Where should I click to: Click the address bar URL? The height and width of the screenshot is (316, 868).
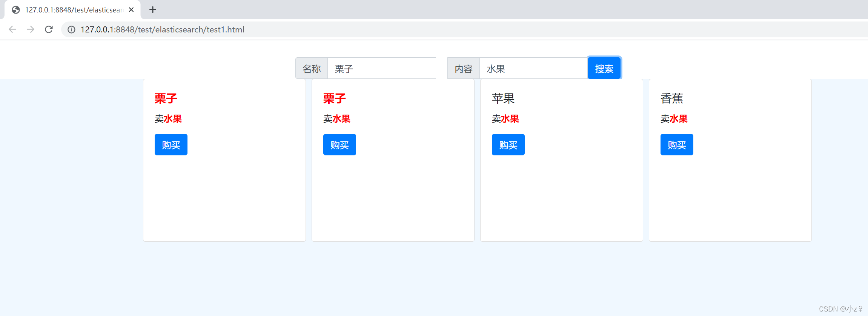pyautogui.click(x=162, y=29)
